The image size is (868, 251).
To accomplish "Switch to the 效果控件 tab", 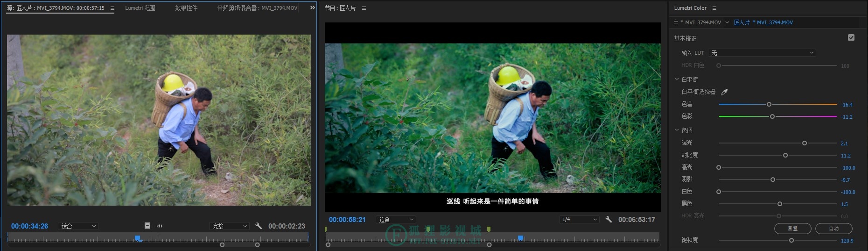I will click(186, 8).
